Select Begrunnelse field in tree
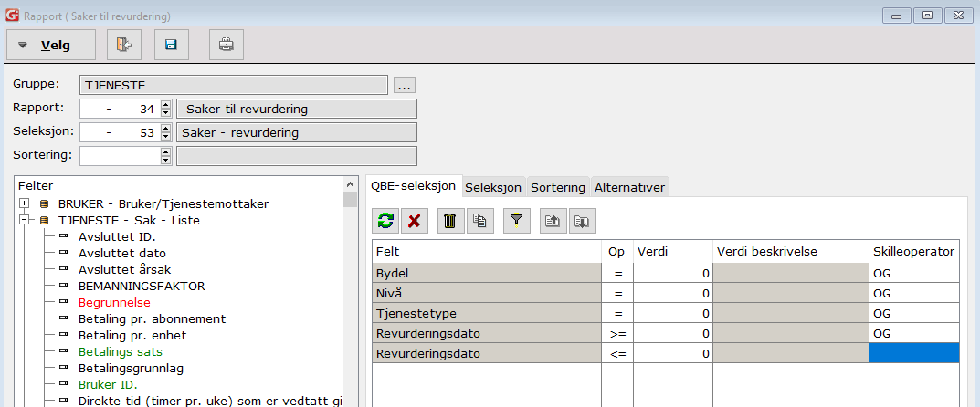Image resolution: width=980 pixels, height=407 pixels. 114,303
